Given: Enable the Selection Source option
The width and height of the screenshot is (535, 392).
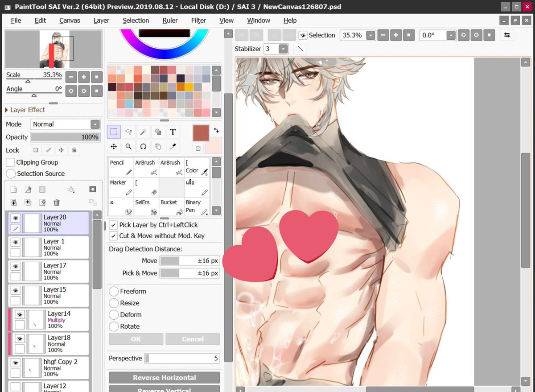Looking at the screenshot, I should coord(11,173).
